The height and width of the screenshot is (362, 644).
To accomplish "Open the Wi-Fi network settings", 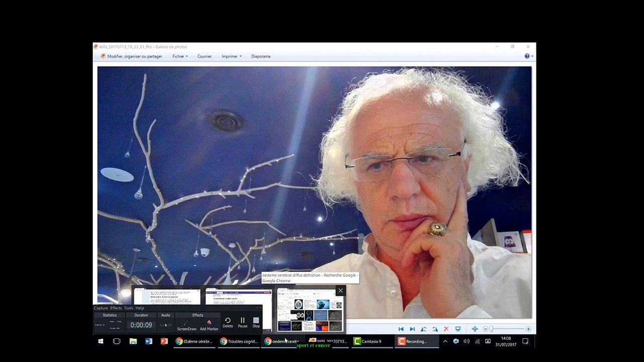I will click(477, 341).
